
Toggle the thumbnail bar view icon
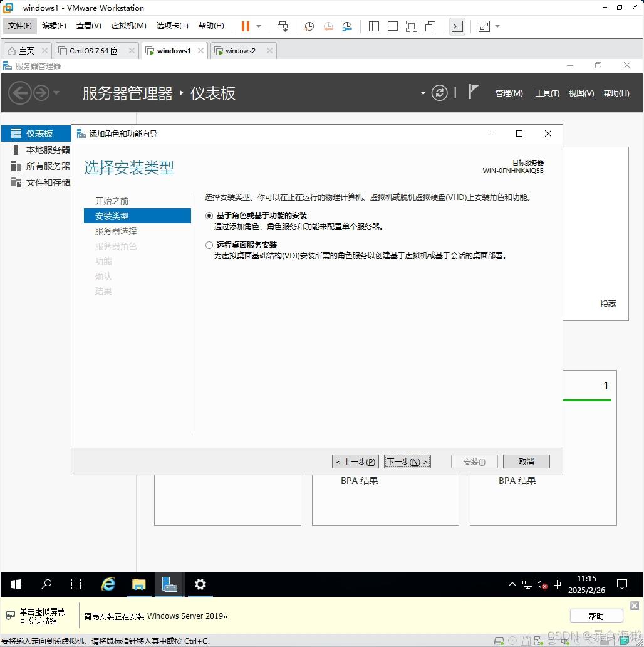coord(393,26)
